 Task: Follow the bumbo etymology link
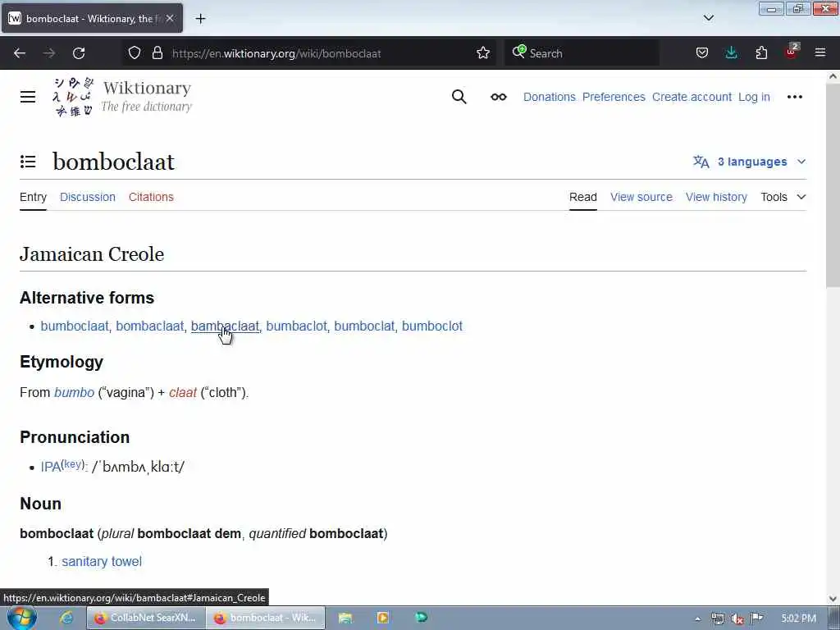[74, 393]
